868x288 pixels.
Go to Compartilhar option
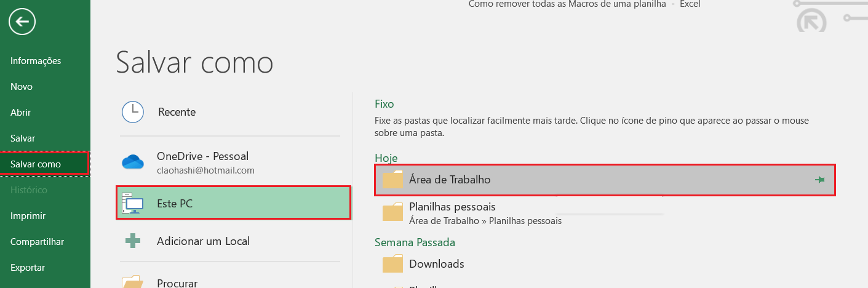(x=37, y=242)
